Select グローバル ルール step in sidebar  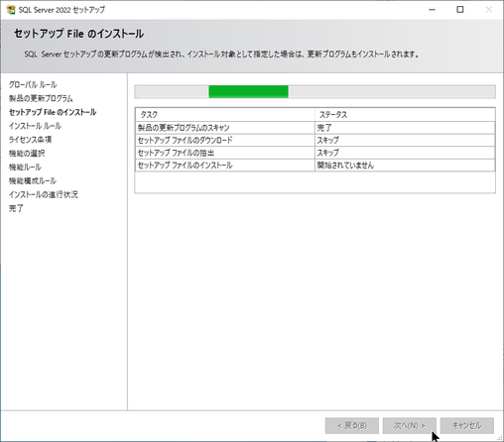point(33,84)
